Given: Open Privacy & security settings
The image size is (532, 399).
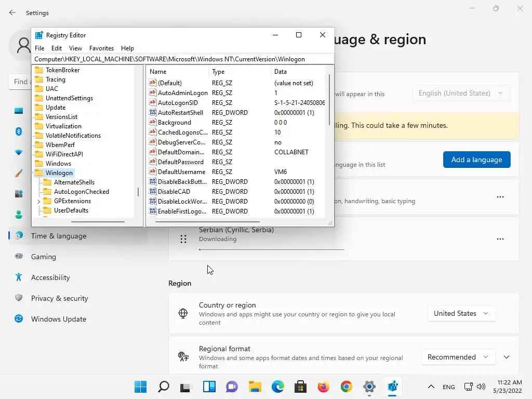Looking at the screenshot, I should pyautogui.click(x=59, y=298).
